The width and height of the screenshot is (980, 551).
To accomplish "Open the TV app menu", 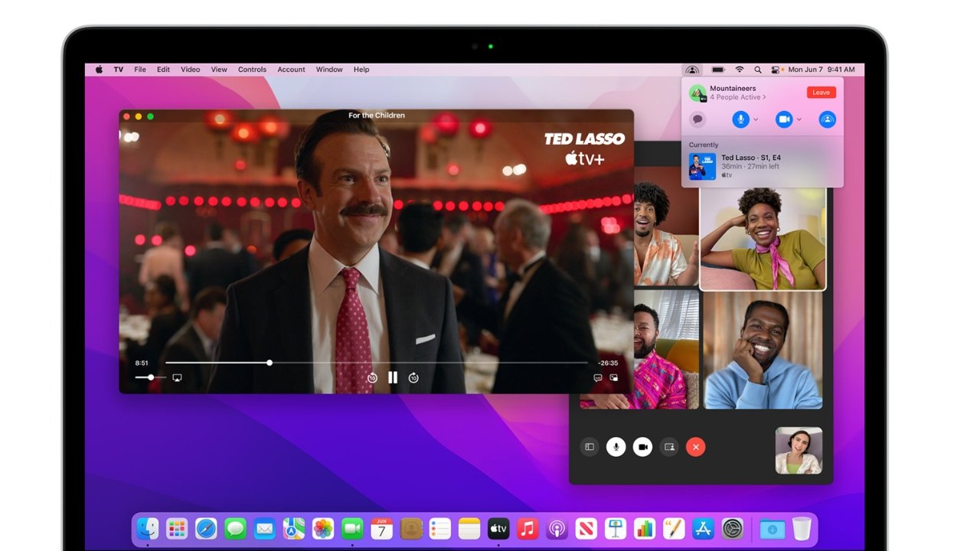I will (x=119, y=70).
